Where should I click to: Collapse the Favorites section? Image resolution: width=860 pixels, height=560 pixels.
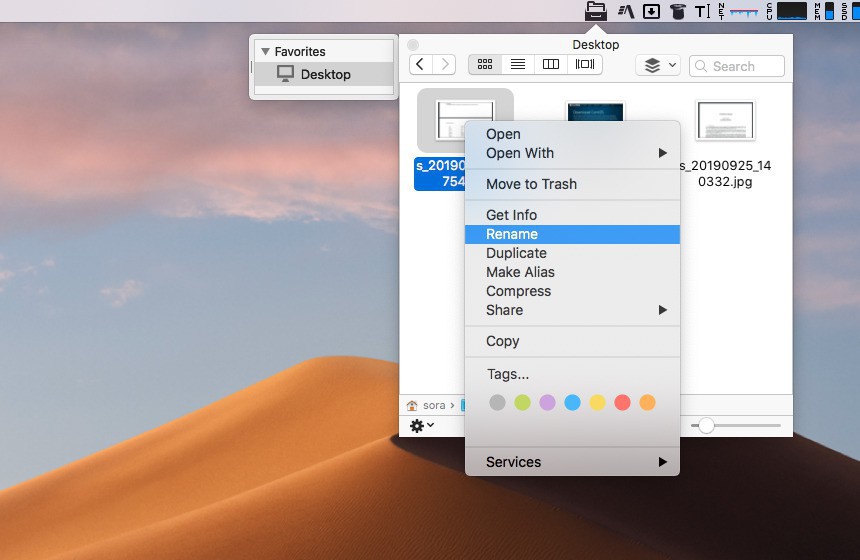click(x=265, y=51)
